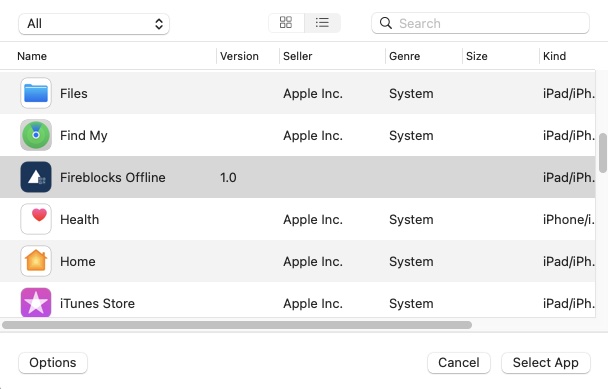
Task: Click iPhone kind in Health row
Action: coord(568,220)
